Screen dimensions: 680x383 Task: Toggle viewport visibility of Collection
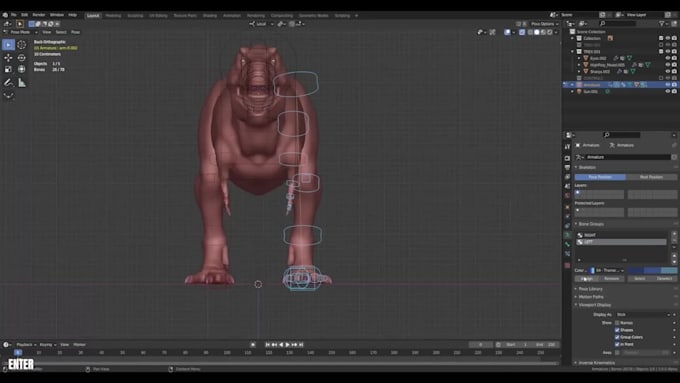pyautogui.click(x=668, y=38)
